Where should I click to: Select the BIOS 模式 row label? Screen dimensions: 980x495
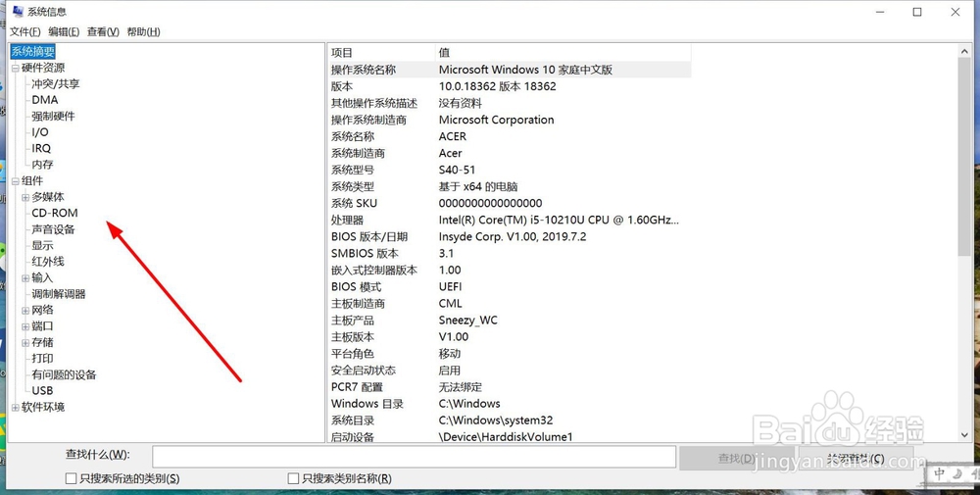[x=357, y=287]
